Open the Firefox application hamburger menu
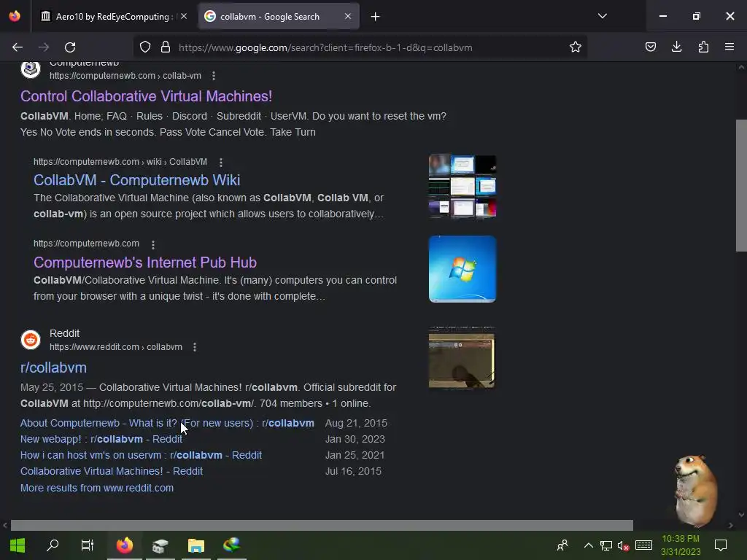This screenshot has width=747, height=560. 729,47
